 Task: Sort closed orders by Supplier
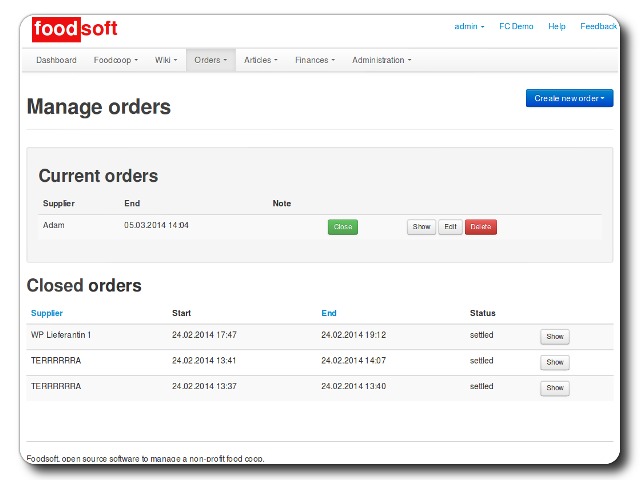click(x=46, y=313)
